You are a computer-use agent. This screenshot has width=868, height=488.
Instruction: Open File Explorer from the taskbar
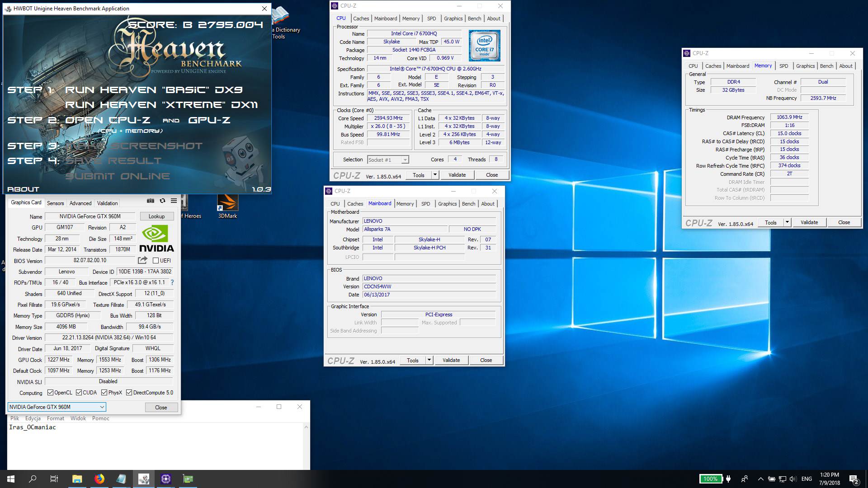click(x=77, y=479)
